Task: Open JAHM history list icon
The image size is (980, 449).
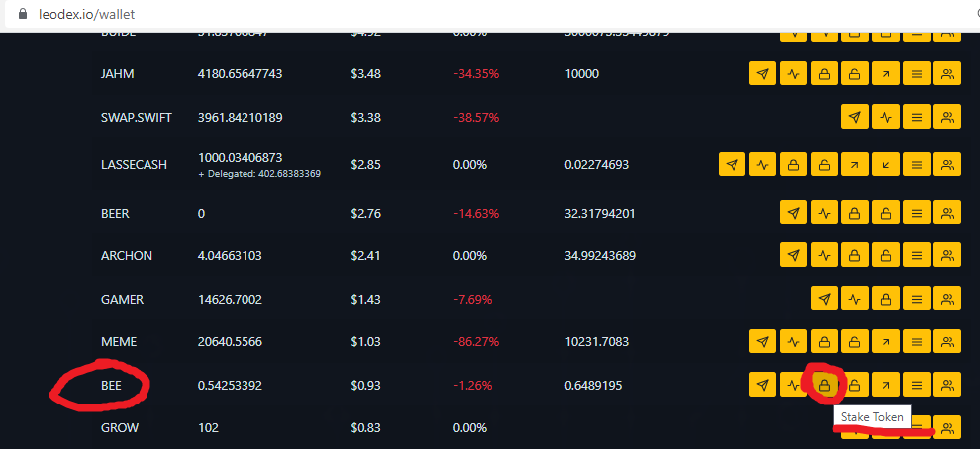Action: 917,74
